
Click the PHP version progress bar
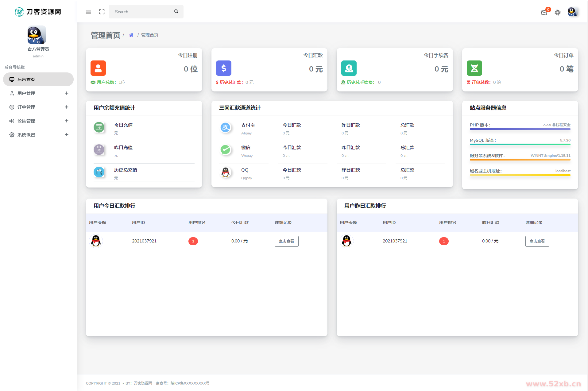[520, 129]
